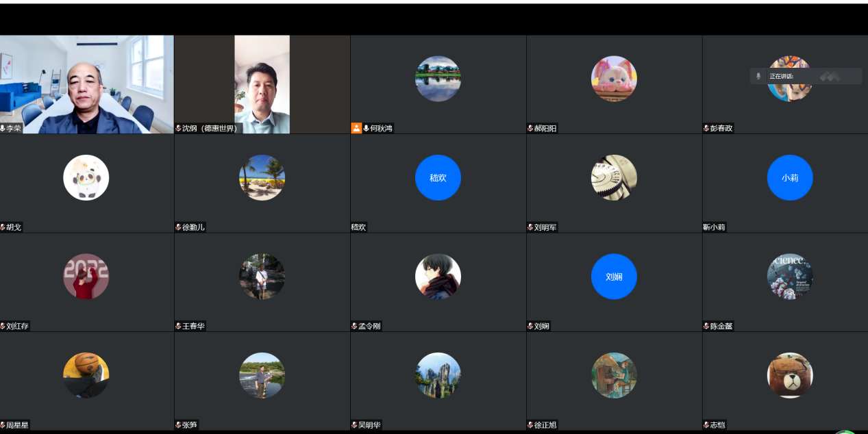Viewport: 868px width, 434px height.
Task: Click the microphone icon in the 正在讲话 indicator
Action: point(758,76)
